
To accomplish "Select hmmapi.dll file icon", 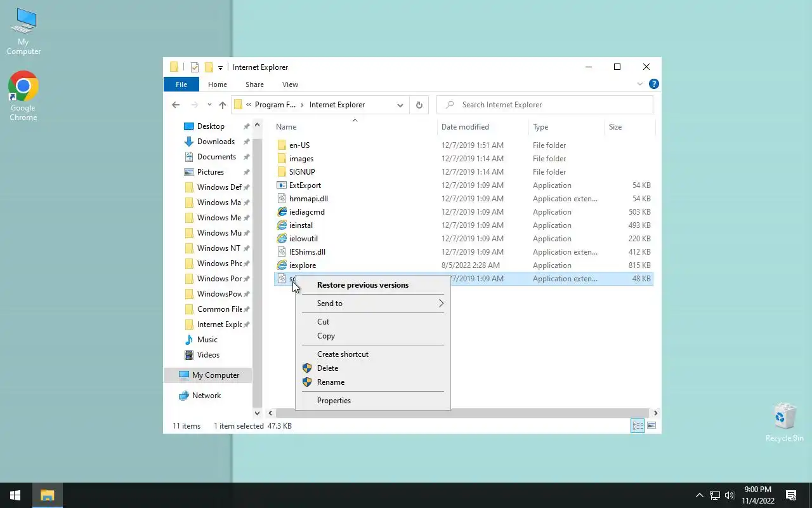I will click(282, 199).
